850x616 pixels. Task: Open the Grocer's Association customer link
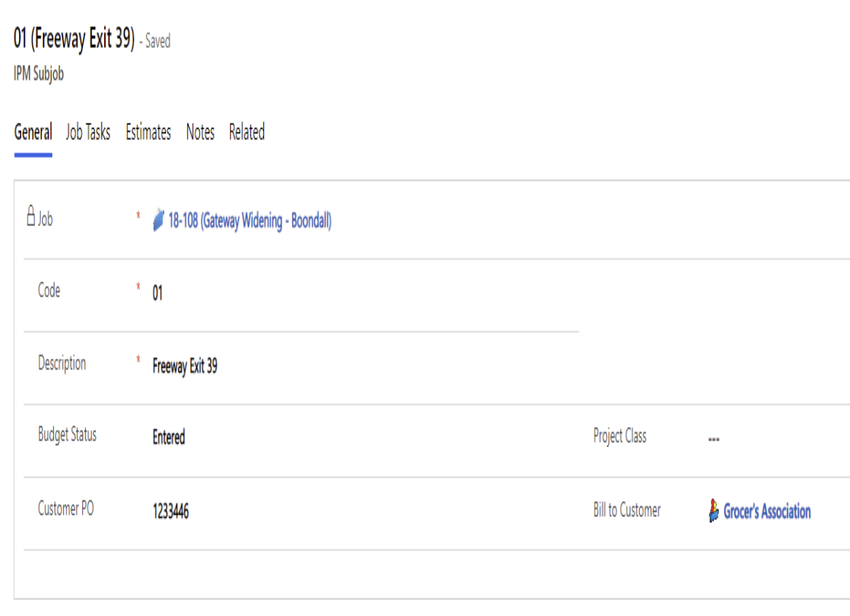tap(766, 511)
